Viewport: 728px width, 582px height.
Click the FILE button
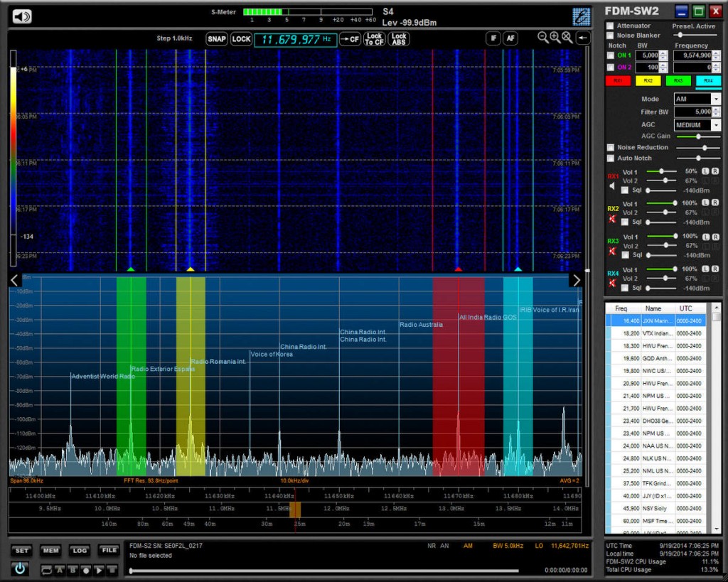(x=109, y=550)
